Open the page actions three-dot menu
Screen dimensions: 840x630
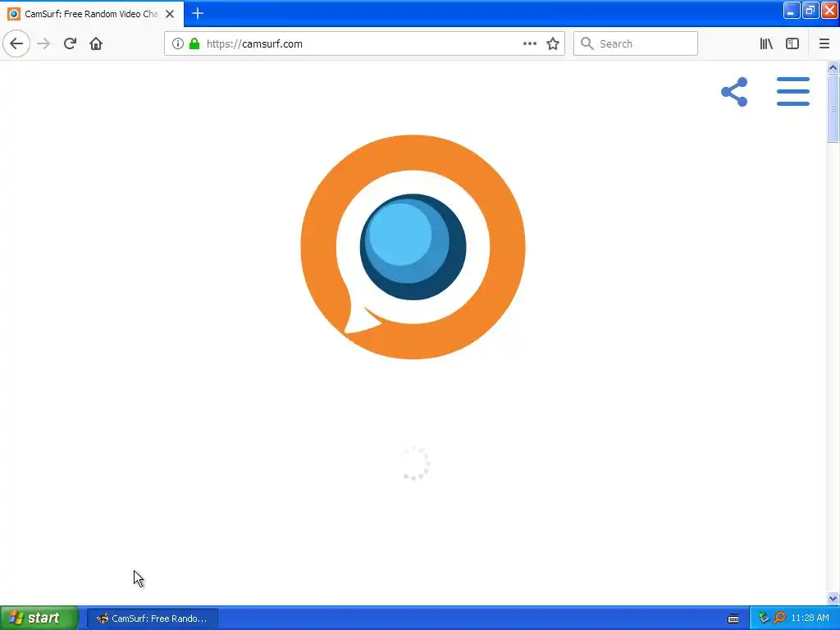tap(530, 43)
